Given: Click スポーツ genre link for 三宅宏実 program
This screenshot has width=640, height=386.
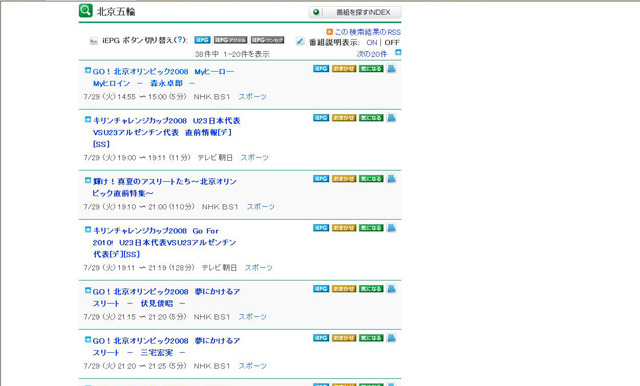Looking at the screenshot, I should [252, 366].
